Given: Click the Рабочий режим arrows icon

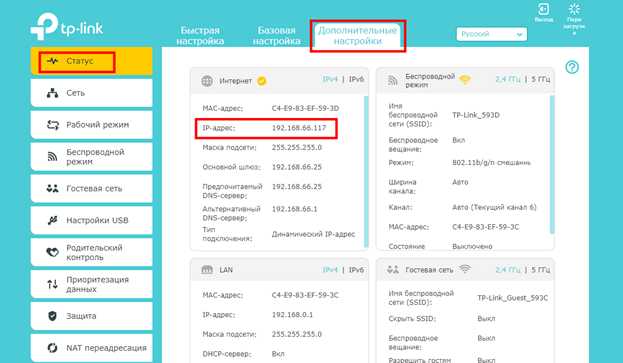Looking at the screenshot, I should coord(52,125).
